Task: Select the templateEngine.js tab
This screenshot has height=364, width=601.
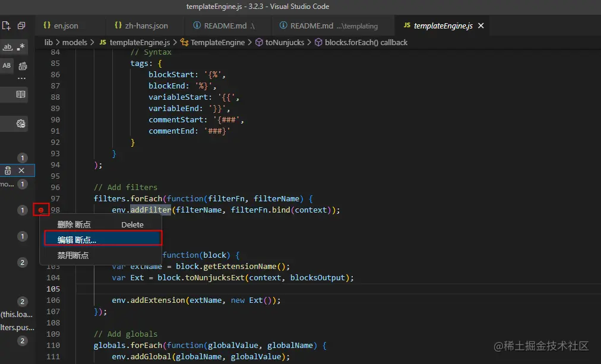Action: point(442,26)
